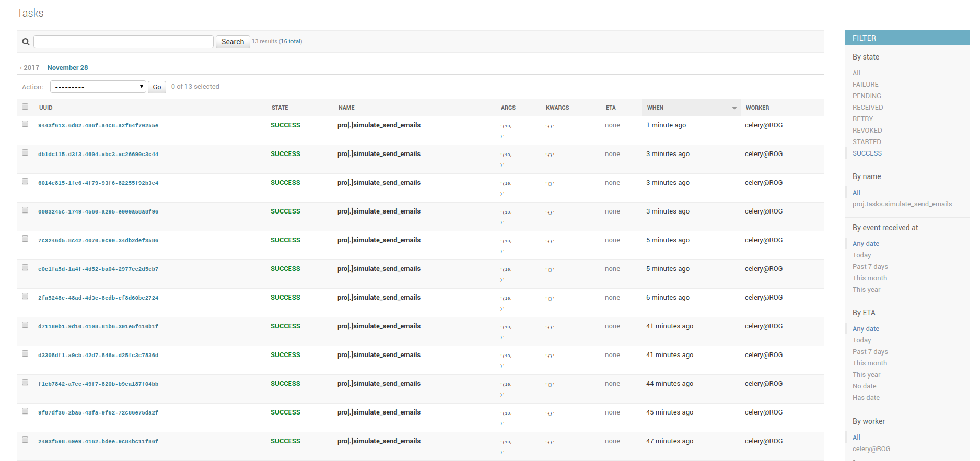This screenshot has height=461, width=980.
Task: Open task db1dc115-d3f3-4604-abc3-ac26690c3c44
Action: point(98,155)
